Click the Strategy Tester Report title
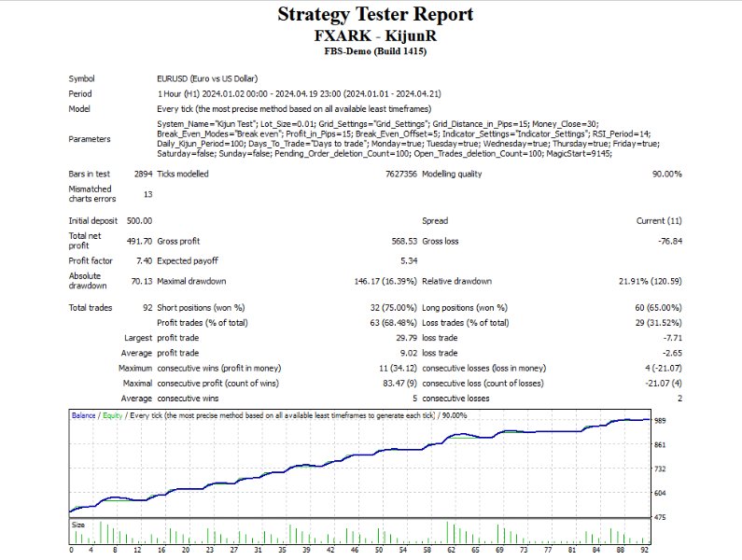Screen dimensions: 742x560 375,15
